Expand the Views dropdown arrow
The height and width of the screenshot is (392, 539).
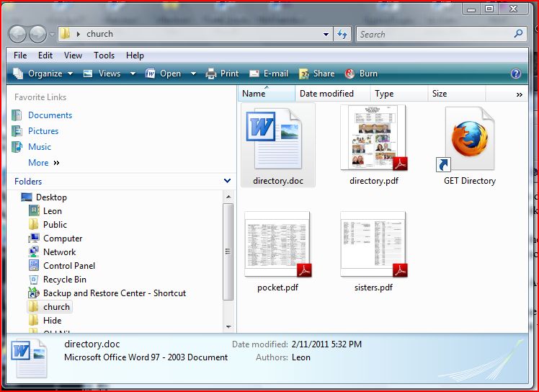coord(133,73)
